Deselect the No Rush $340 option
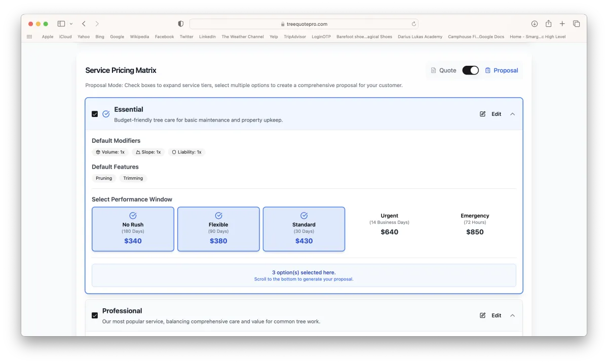 (133, 229)
